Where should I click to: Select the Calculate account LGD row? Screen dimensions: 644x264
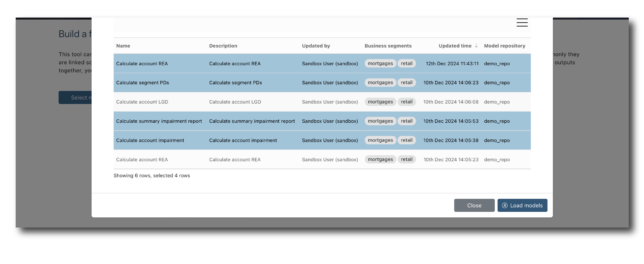[x=142, y=102]
